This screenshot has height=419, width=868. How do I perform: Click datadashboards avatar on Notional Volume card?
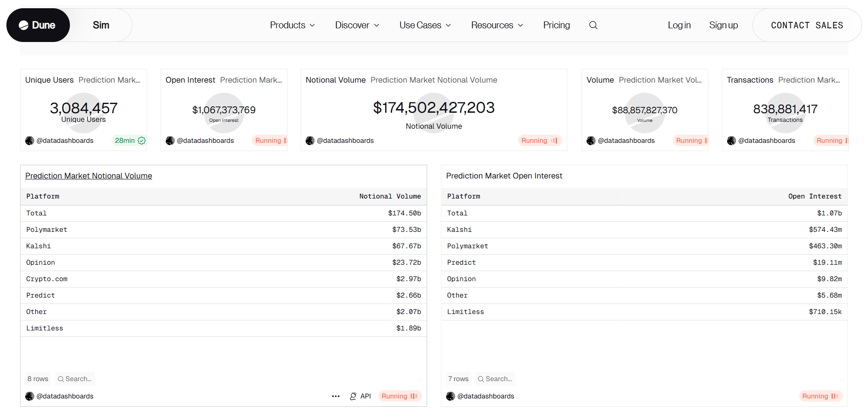point(310,141)
